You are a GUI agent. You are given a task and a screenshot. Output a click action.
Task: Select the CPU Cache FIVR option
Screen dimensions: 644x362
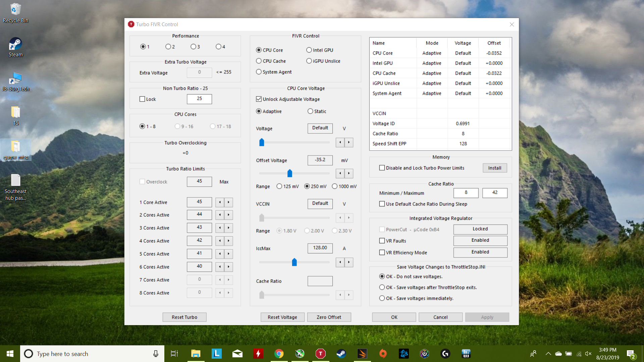point(271,61)
